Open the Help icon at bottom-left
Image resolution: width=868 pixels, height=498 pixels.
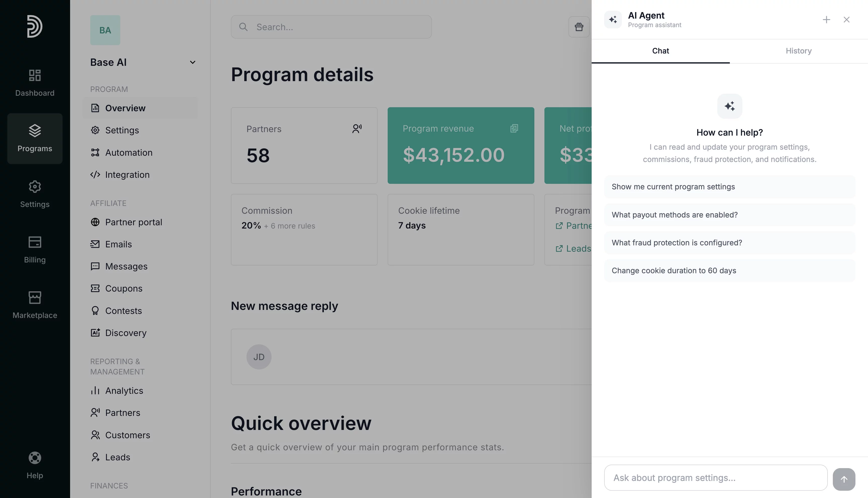tap(35, 465)
